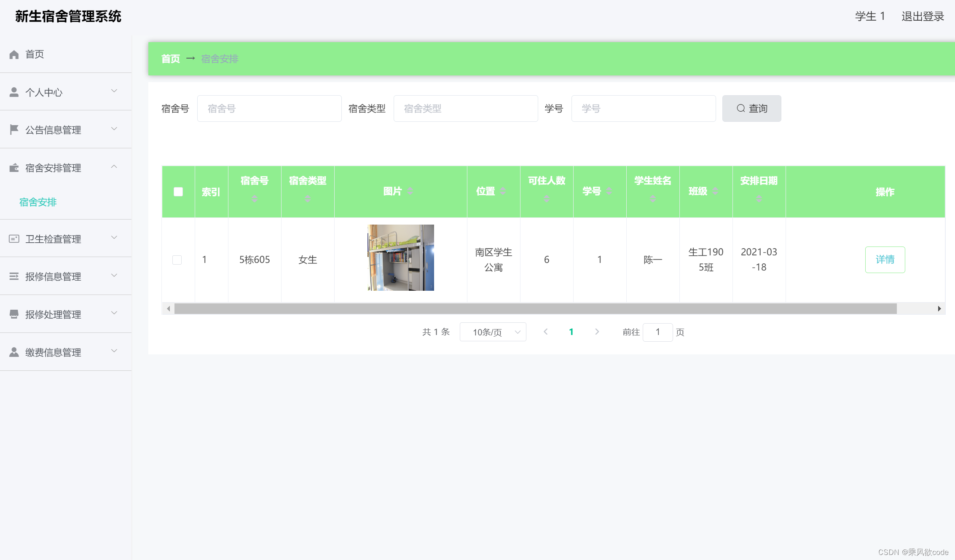Click the wallet icon beside 宿舍安排管理
The image size is (955, 560).
click(14, 168)
